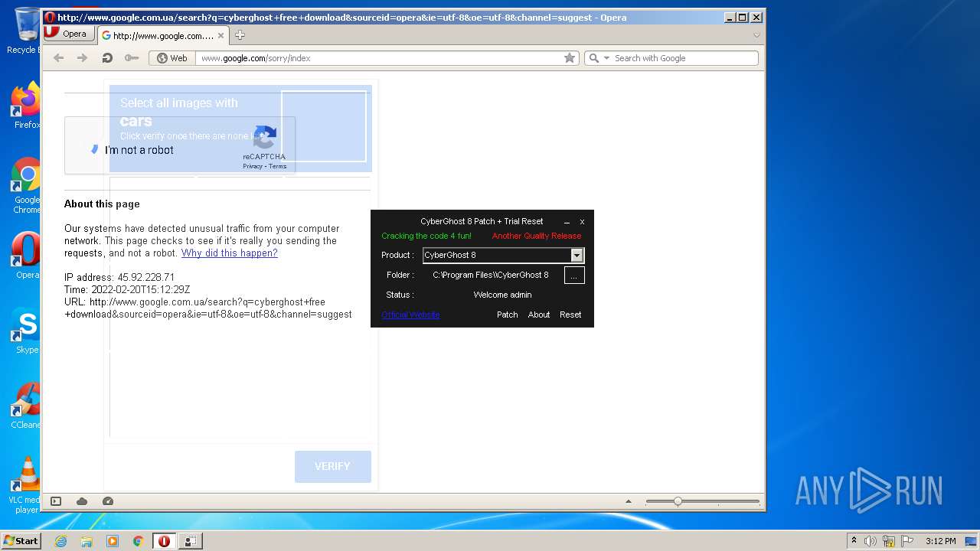Switch to Opera taskbar button
The image size is (980, 551).
coord(164,541)
